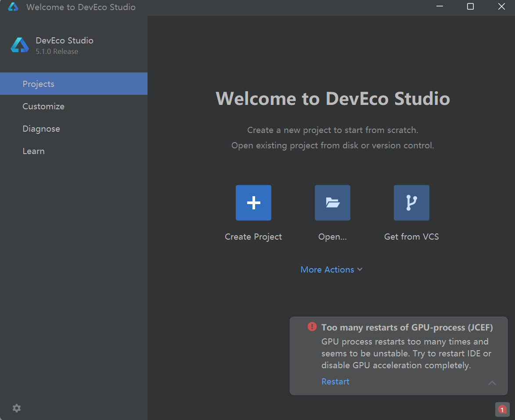515x420 pixels.
Task: Click the Create Project label
Action: [253, 237]
